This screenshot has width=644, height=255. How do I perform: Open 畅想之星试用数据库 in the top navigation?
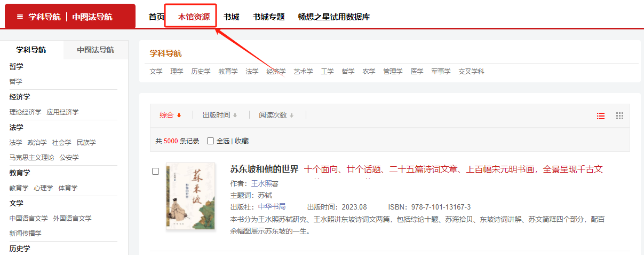pyautogui.click(x=334, y=17)
